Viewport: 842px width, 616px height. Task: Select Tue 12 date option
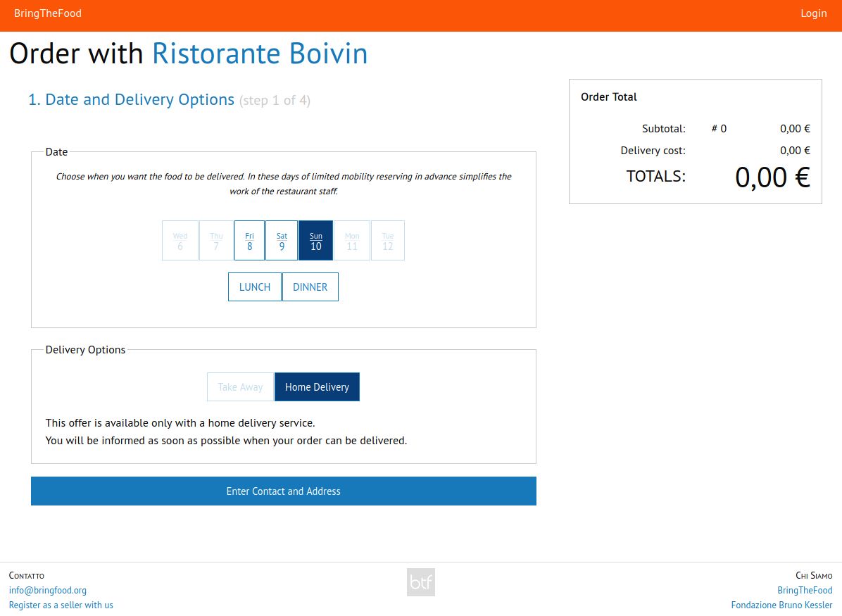tap(388, 241)
